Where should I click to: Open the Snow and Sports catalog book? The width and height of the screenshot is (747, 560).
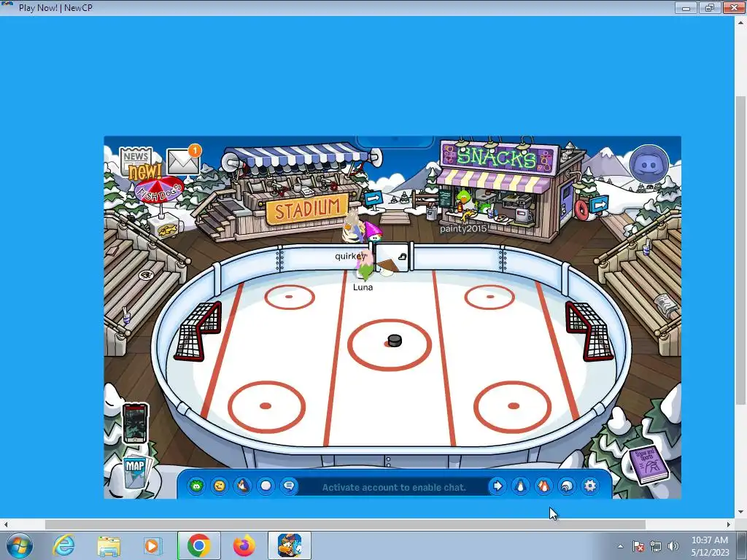[649, 464]
